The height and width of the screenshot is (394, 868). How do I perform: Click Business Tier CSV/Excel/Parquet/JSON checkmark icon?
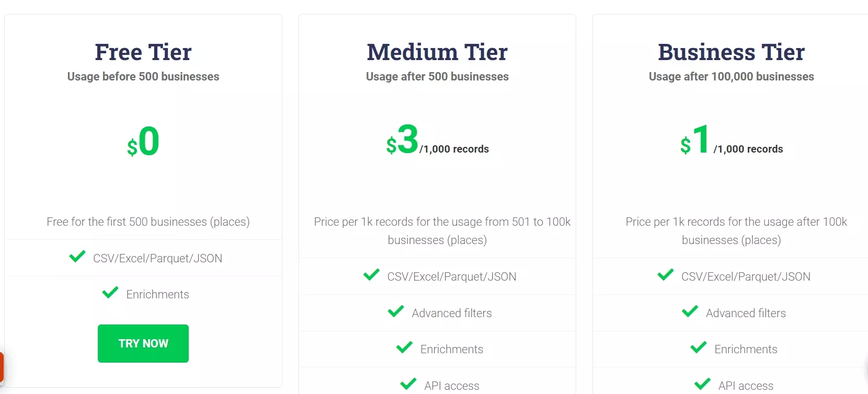[665, 275]
